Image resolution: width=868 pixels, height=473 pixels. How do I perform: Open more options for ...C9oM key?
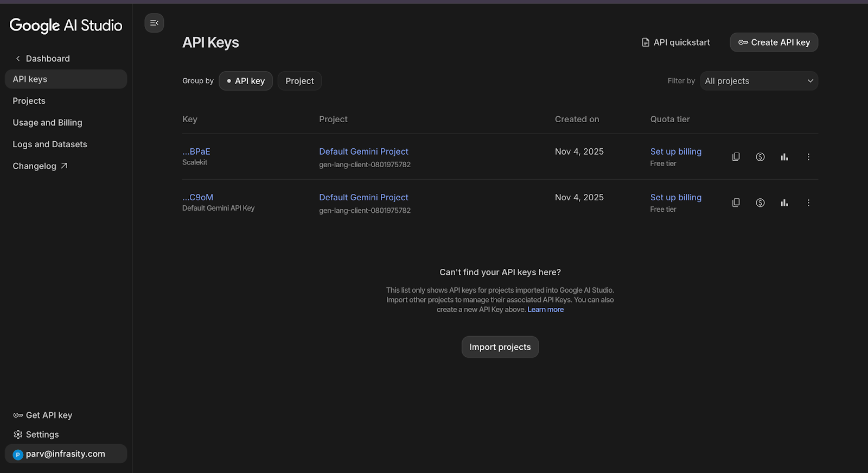click(808, 203)
